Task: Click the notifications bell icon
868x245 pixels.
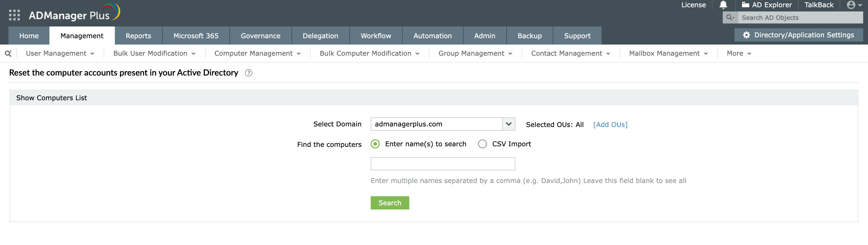Action: click(x=723, y=5)
